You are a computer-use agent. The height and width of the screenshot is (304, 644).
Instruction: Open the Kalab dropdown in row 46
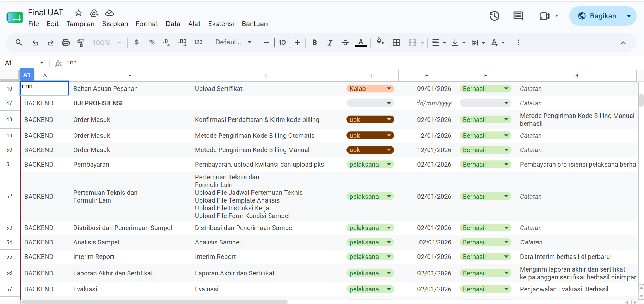pyautogui.click(x=370, y=89)
